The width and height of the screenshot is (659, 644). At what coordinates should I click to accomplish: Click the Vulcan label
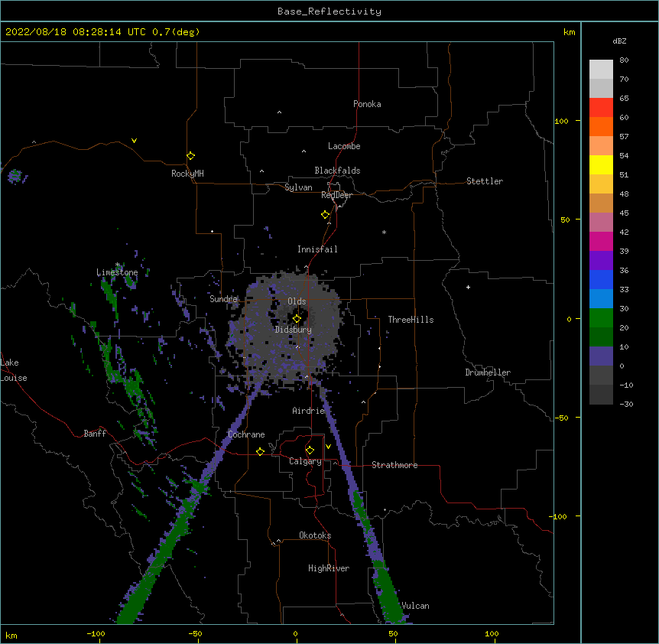[x=415, y=606]
